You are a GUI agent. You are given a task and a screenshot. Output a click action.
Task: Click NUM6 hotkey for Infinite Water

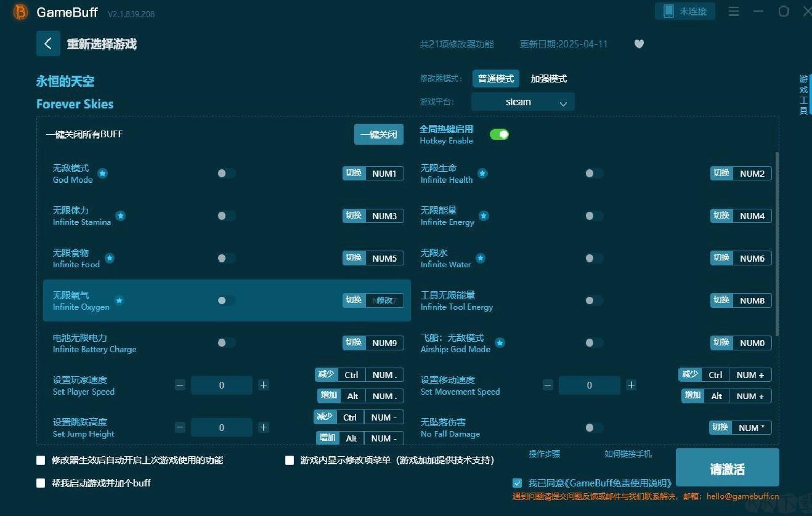[x=752, y=259]
